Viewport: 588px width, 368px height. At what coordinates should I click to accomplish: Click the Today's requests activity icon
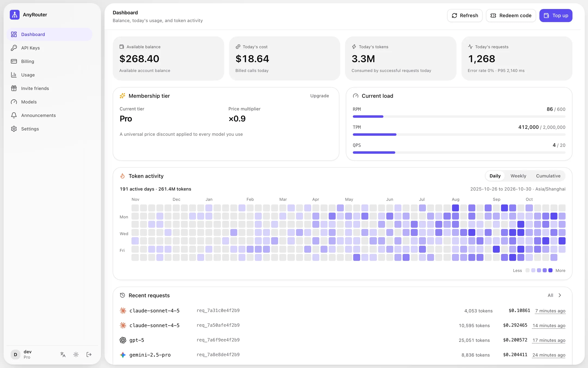pos(470,47)
